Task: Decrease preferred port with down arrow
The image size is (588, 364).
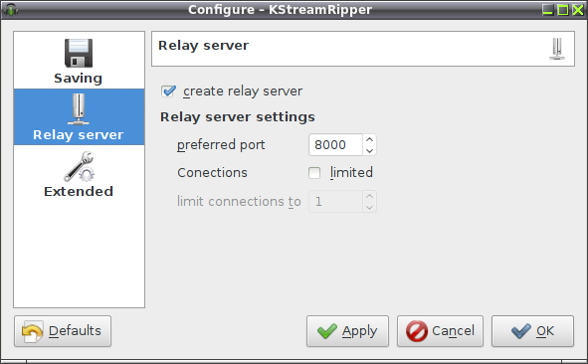Action: (369, 150)
